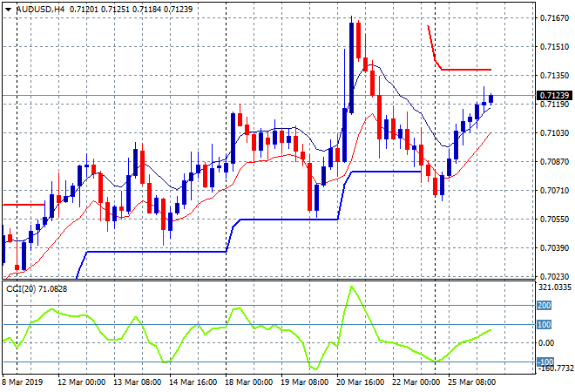Click the price axis label 0.71670
Image resolution: width=575 pixels, height=392 pixels.
(554, 18)
